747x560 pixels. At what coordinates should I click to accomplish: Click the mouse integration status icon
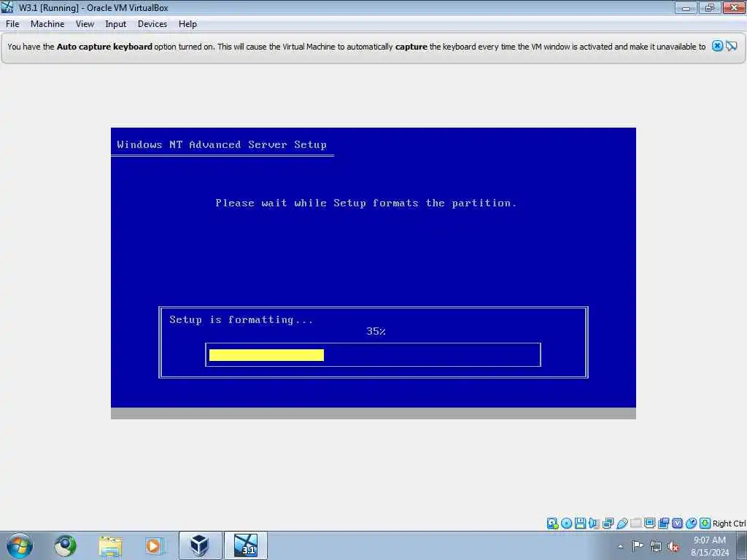692,524
